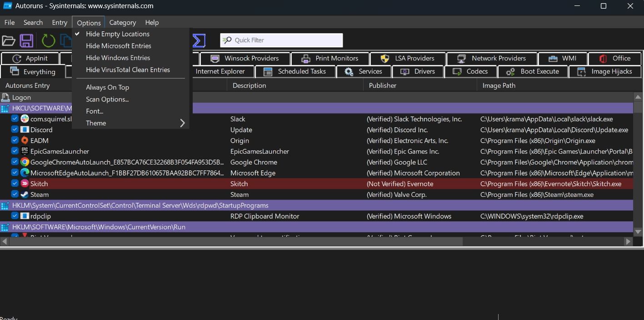
Task: Click the vertical scrollbar up arrow
Action: point(638,97)
